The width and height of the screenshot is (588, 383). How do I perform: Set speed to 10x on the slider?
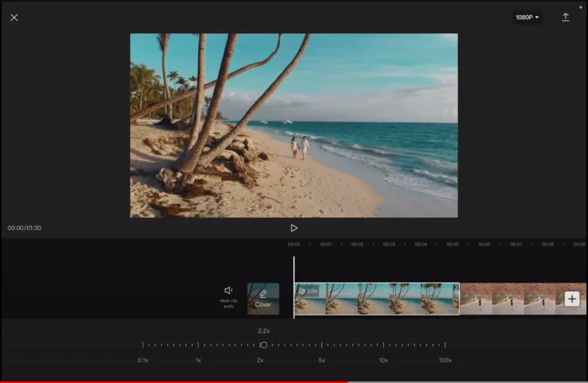384,345
